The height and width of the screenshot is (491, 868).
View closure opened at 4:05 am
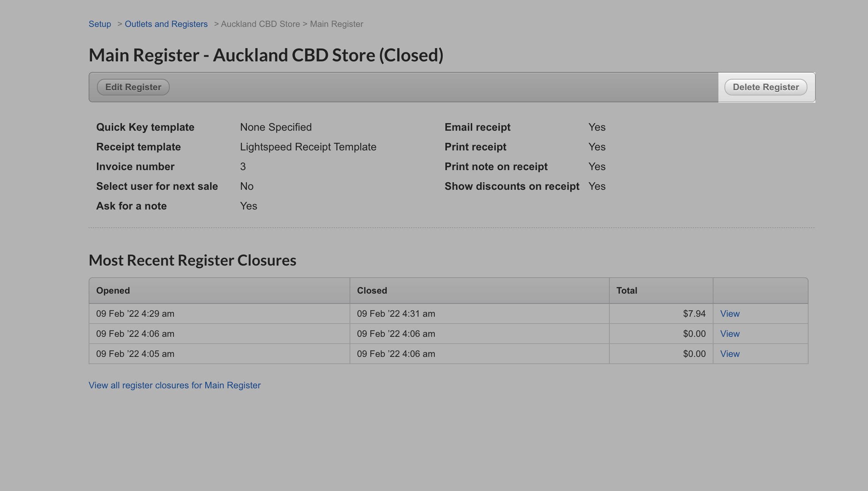click(729, 354)
